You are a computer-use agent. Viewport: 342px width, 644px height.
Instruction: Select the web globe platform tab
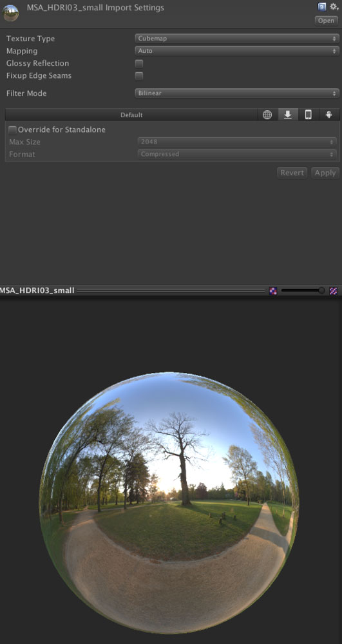[267, 115]
